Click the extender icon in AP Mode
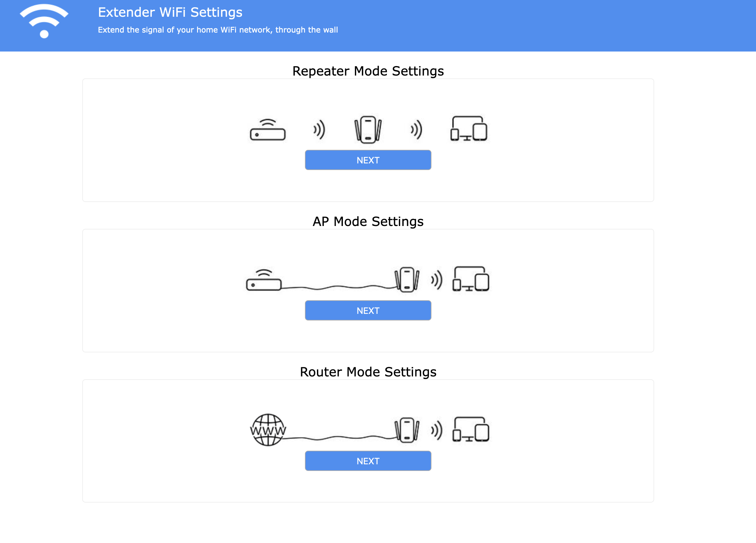The width and height of the screenshot is (756, 543). pos(407,280)
